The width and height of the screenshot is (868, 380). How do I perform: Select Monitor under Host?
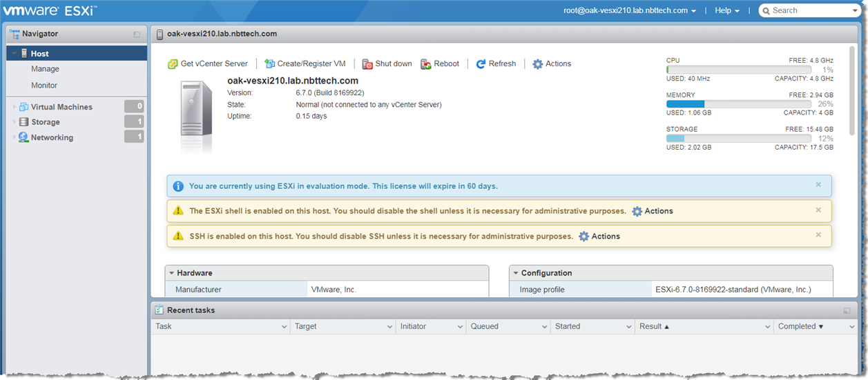point(44,86)
